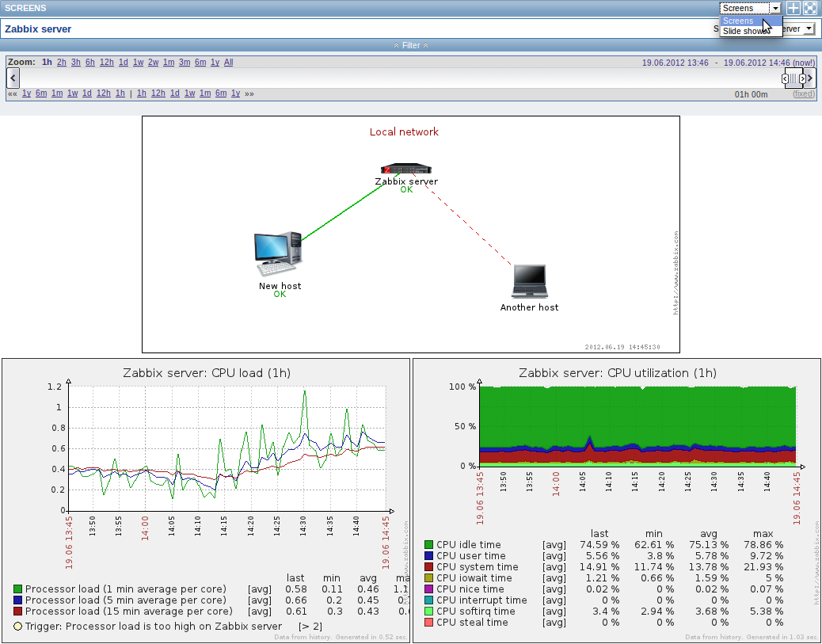
Task: Click the Local network map title
Action: click(x=404, y=131)
